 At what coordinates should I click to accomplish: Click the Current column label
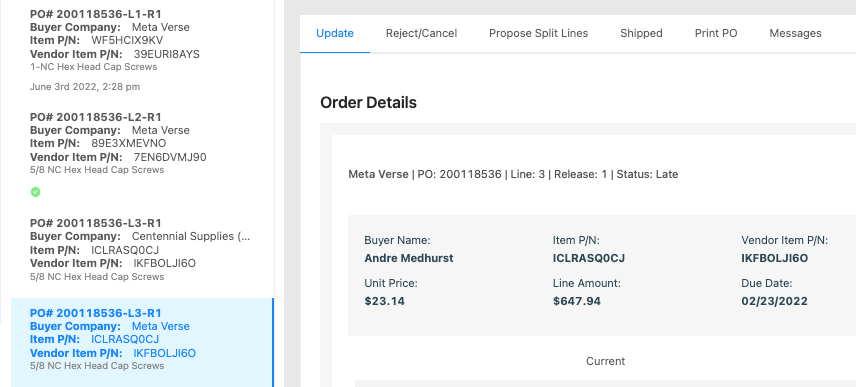[x=605, y=361]
